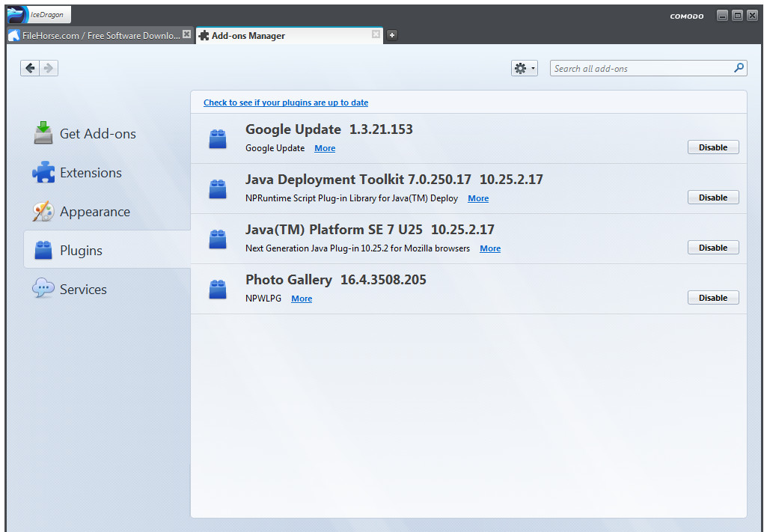Disable the Java(TM) Platform SE 7 plugin
The image size is (764, 532).
point(712,247)
